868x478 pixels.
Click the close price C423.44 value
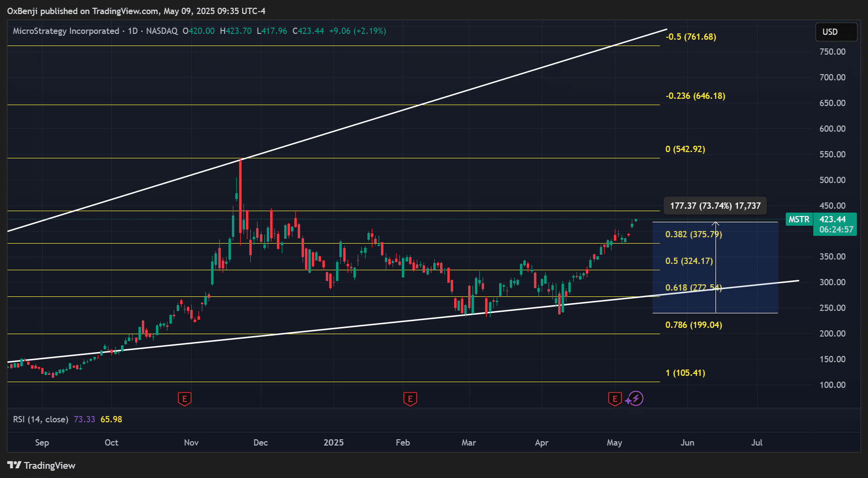[x=308, y=31]
